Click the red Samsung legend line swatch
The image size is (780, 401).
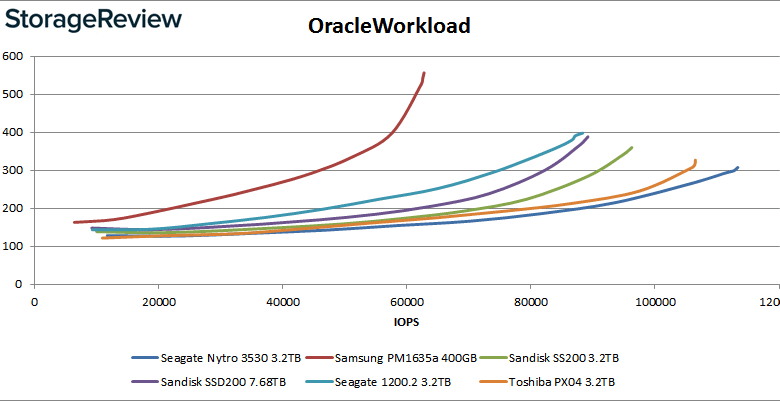(319, 358)
